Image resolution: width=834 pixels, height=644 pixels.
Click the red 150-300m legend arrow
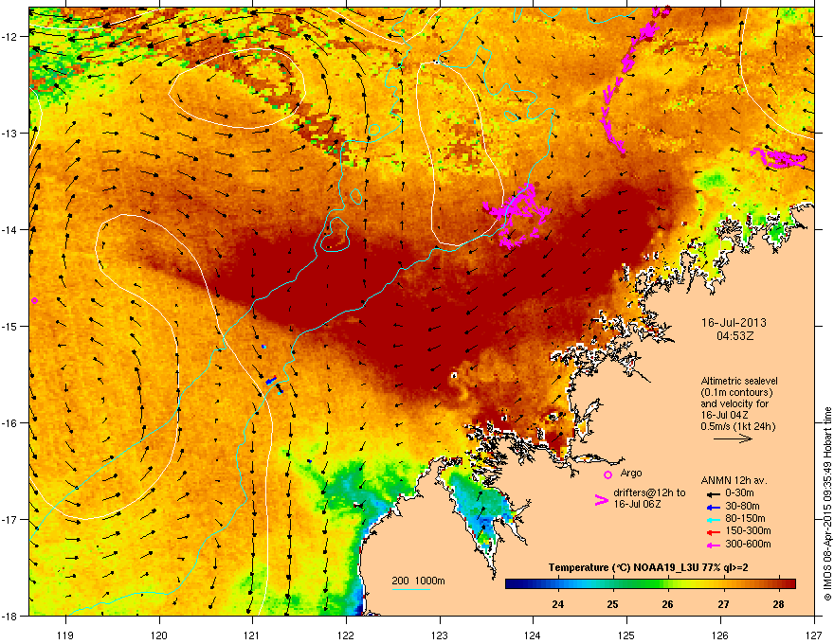(x=714, y=532)
